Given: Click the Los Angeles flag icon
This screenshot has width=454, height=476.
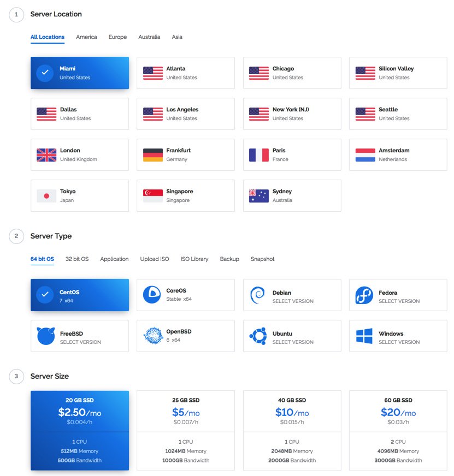Looking at the screenshot, I should (153, 114).
